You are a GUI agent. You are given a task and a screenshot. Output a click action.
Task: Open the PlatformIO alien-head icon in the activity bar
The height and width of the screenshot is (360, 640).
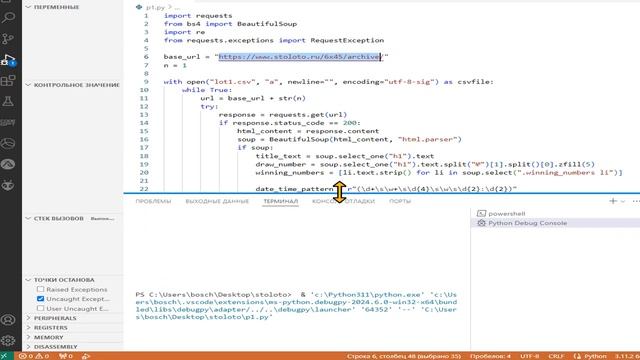pyautogui.click(x=8, y=185)
